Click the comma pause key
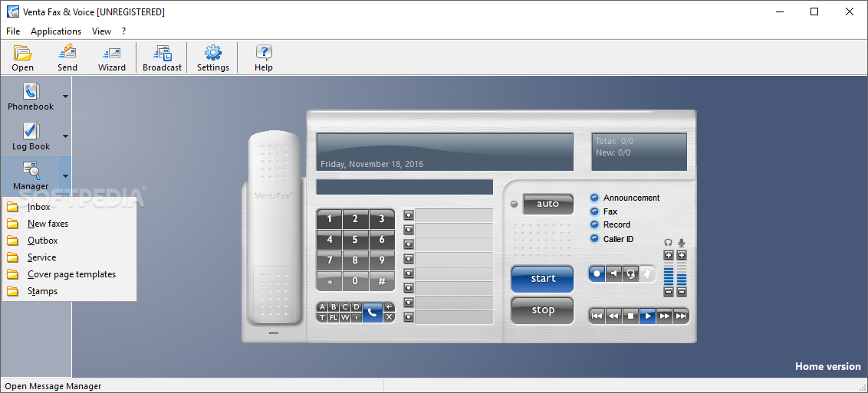The height and width of the screenshot is (393, 868). pos(357,317)
